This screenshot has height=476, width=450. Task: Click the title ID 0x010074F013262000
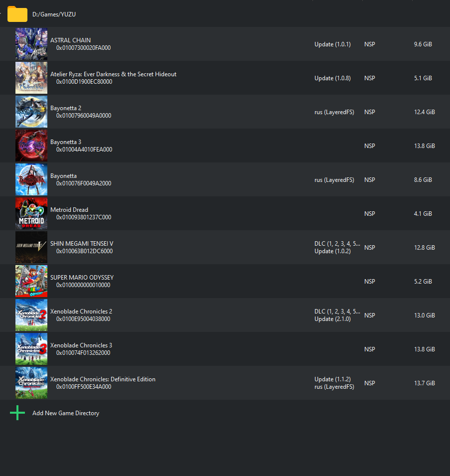(83, 353)
